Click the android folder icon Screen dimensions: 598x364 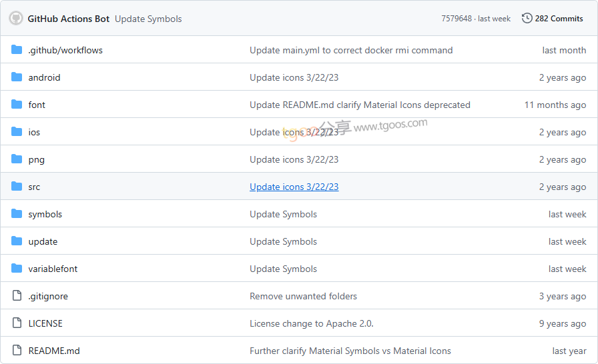tap(17, 77)
